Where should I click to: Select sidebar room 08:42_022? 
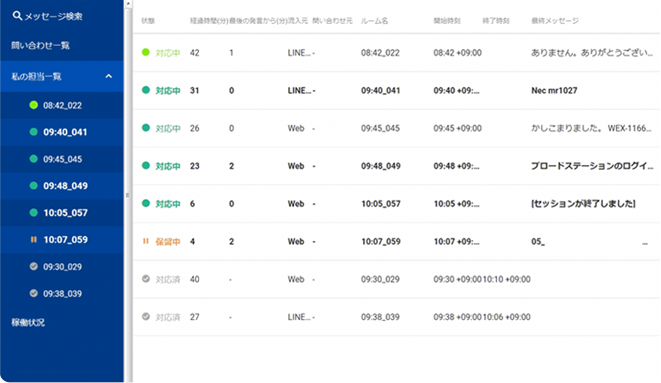(x=62, y=105)
